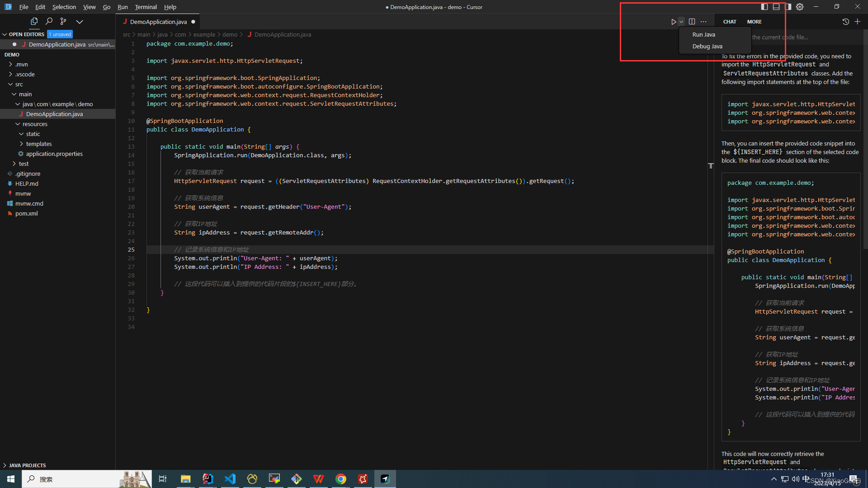
Task: Select Debug Java from the dropdown
Action: (x=707, y=46)
